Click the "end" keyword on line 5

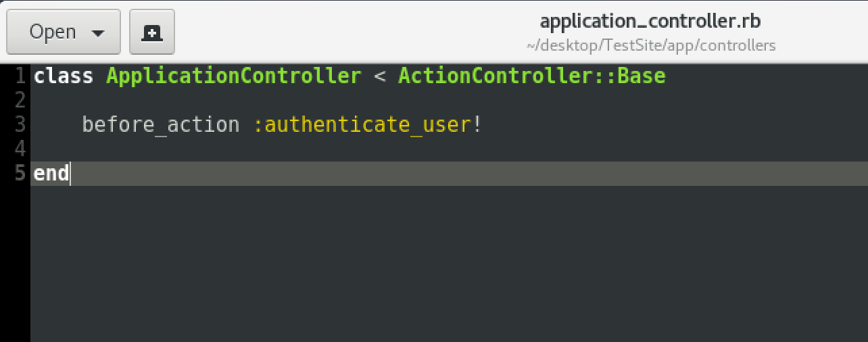point(51,174)
